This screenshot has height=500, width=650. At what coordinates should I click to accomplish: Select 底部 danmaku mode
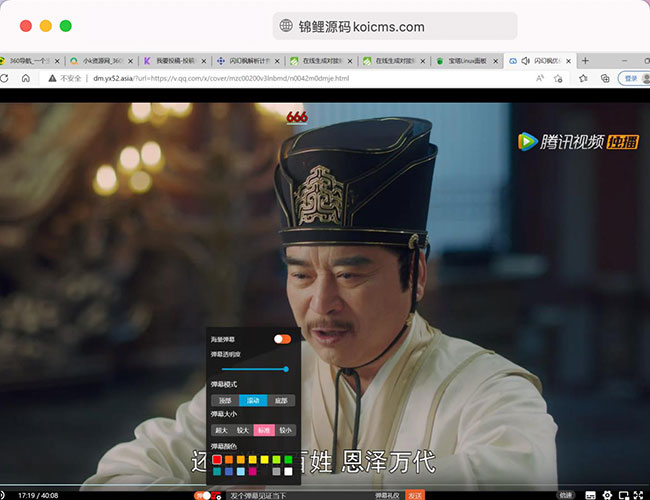(282, 400)
